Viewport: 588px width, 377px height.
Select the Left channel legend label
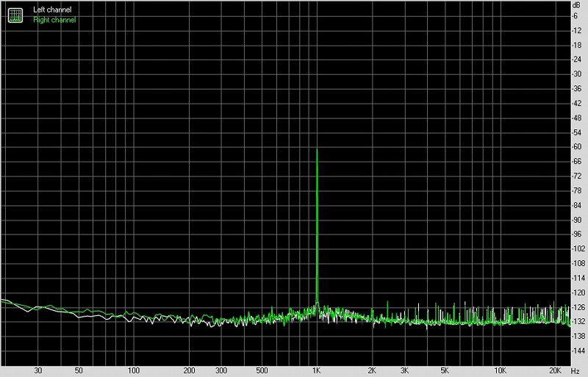click(x=52, y=10)
